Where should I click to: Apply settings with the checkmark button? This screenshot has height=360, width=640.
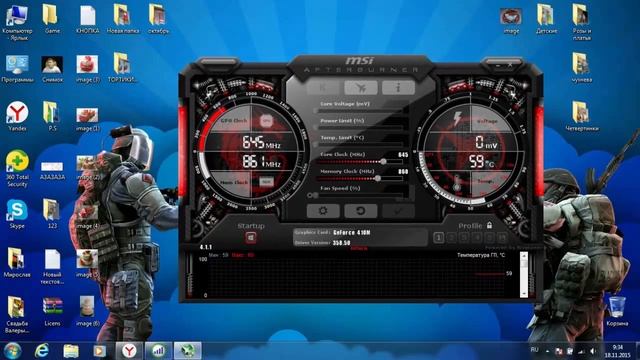pos(398,211)
